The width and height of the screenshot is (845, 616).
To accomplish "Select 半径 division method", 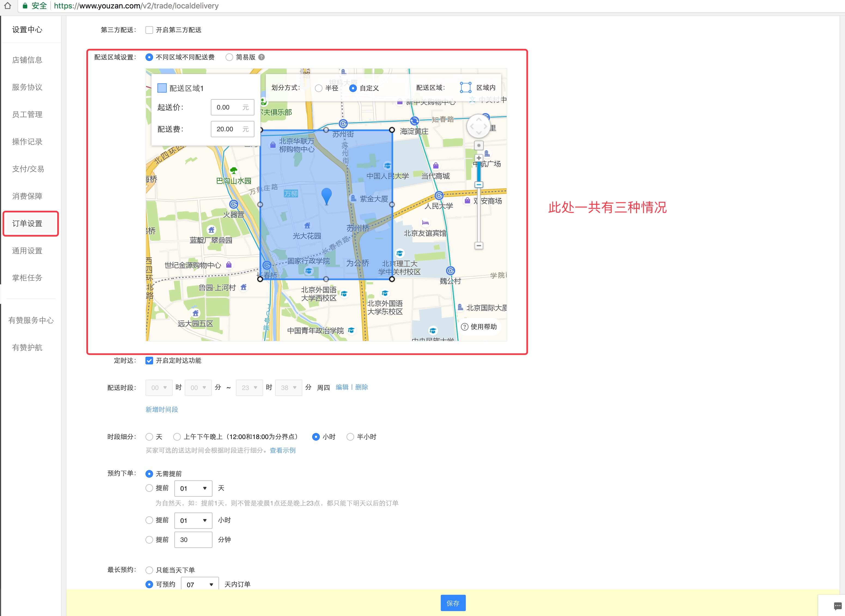I will click(x=318, y=89).
